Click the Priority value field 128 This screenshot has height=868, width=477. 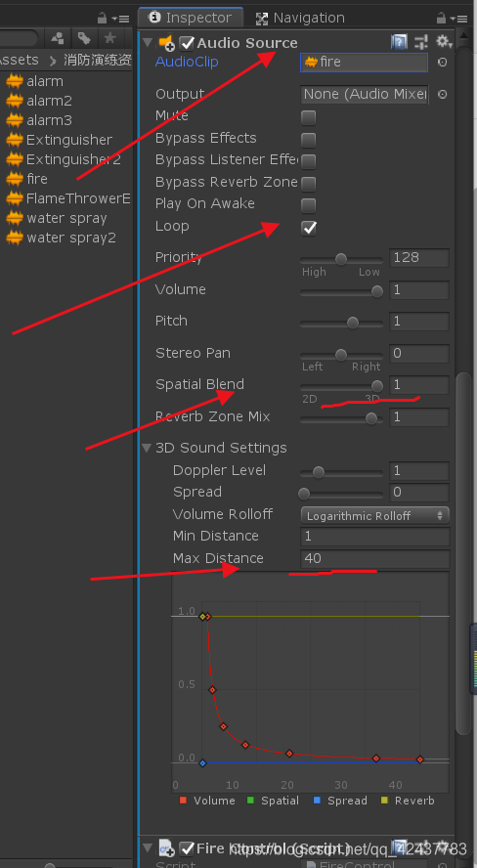419,258
